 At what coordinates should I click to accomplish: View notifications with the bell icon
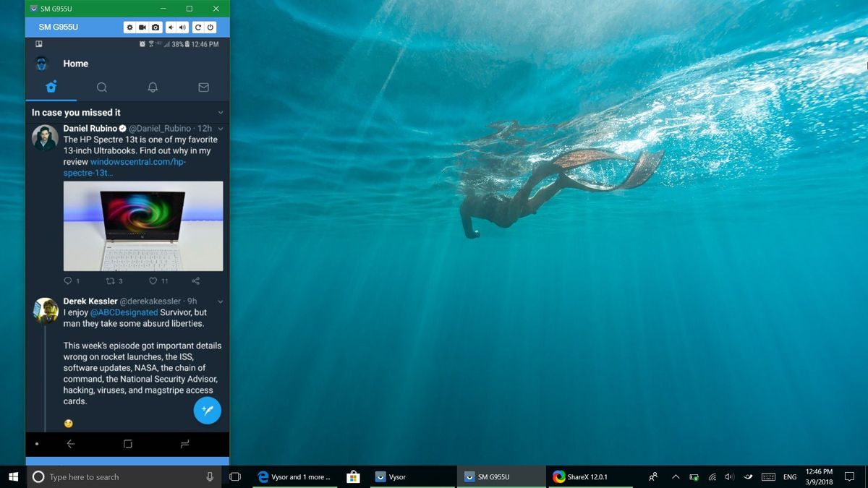click(x=153, y=87)
